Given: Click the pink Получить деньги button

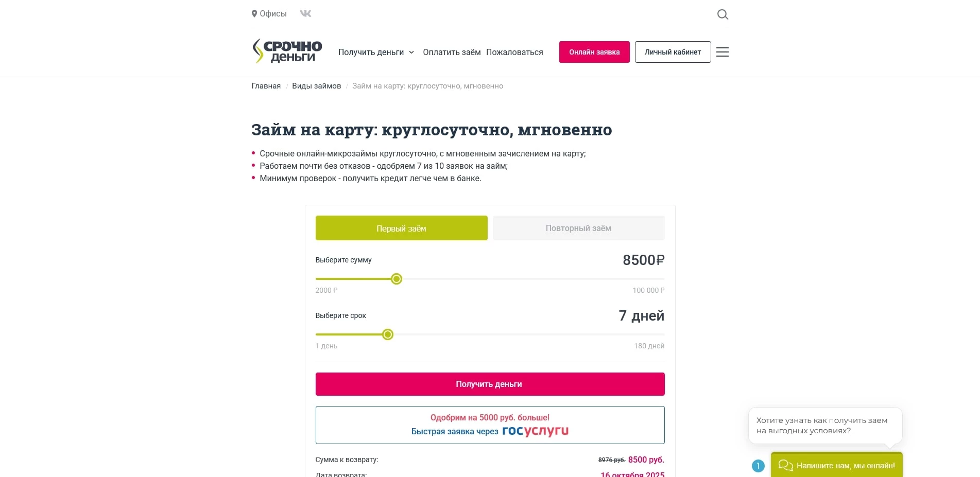Looking at the screenshot, I should tap(490, 384).
